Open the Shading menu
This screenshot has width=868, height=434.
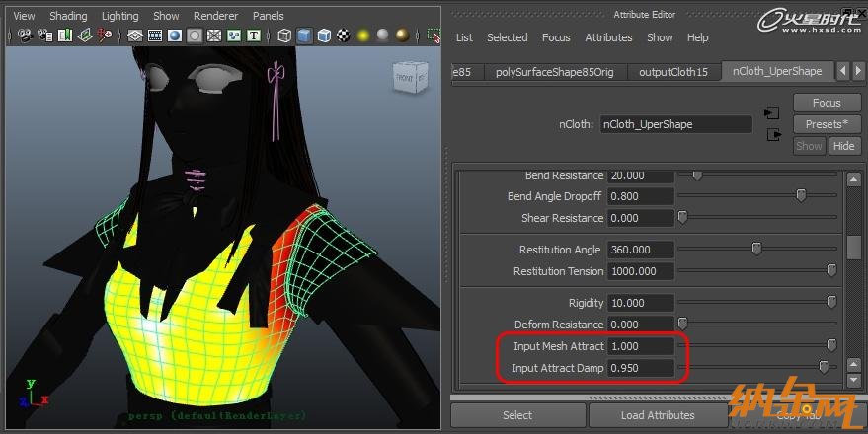[x=68, y=16]
